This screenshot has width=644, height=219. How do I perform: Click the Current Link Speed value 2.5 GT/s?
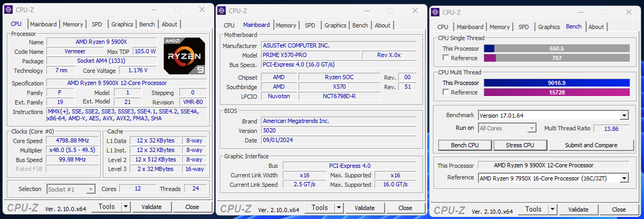coord(304,185)
